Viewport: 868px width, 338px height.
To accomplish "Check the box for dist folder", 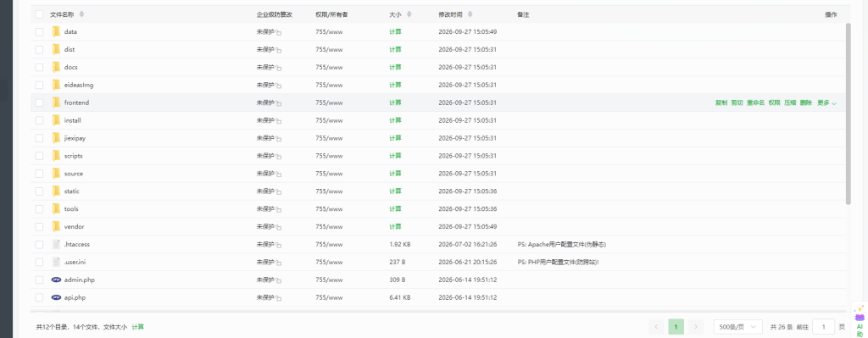I will coord(39,50).
